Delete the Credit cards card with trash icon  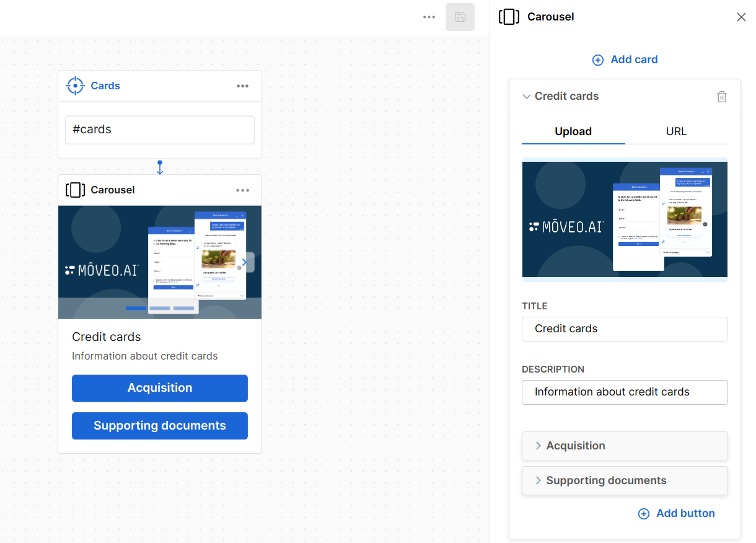pyautogui.click(x=721, y=97)
